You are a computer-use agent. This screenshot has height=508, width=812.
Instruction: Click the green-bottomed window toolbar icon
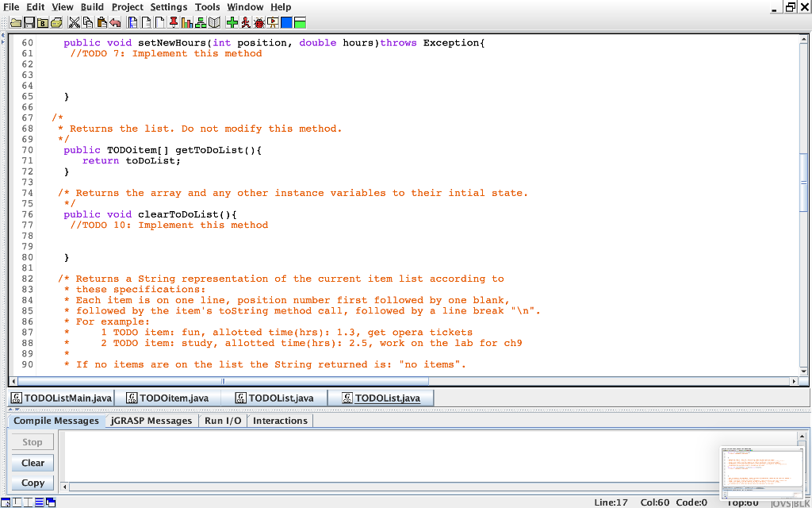[300, 22]
